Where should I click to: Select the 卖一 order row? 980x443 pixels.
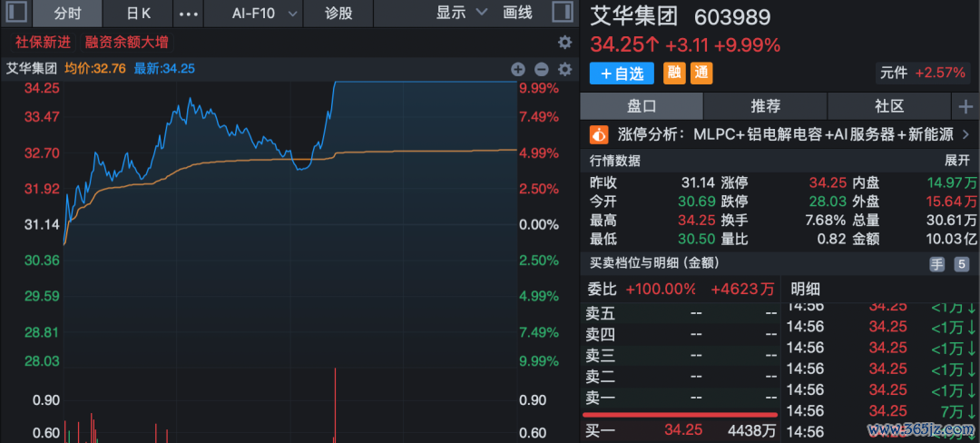pyautogui.click(x=681, y=398)
